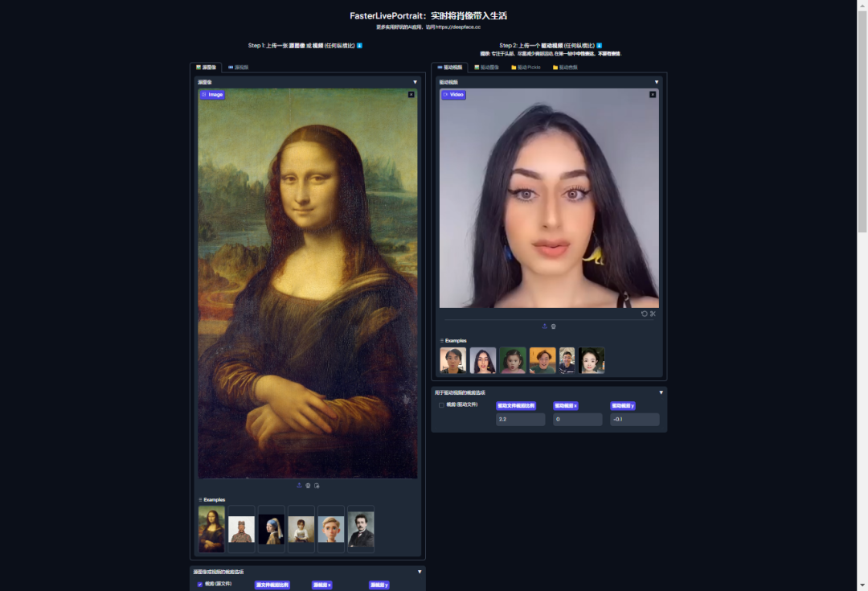Open the 驱动图像 driving image tab
Image resolution: width=868 pixels, height=591 pixels.
(x=486, y=68)
